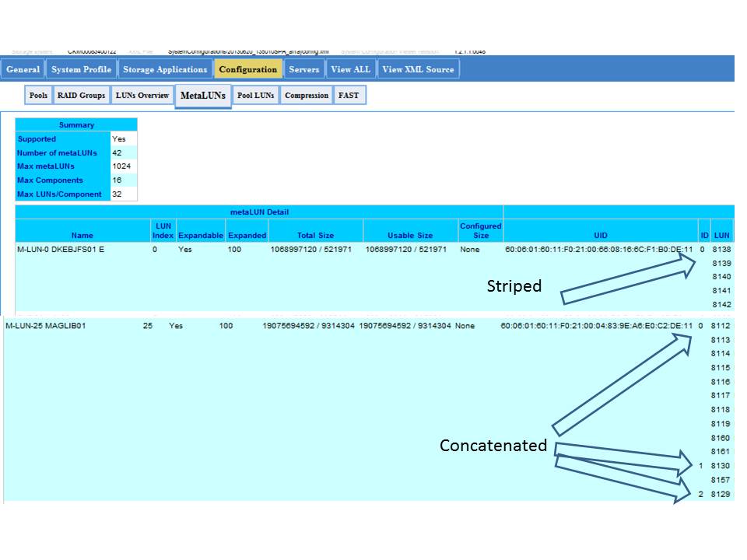Screen dimensions: 747x560
Task: Select row name M-LUN-0 DKEBJFS01 E
Action: (61, 250)
